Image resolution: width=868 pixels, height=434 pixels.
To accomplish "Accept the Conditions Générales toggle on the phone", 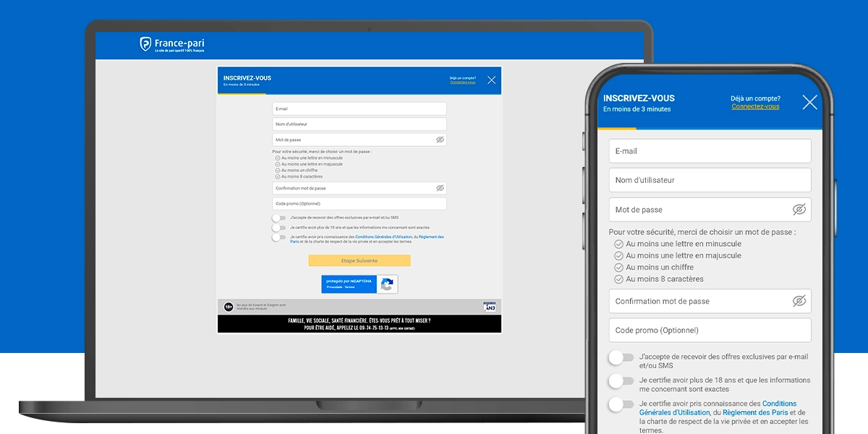I will [x=621, y=404].
